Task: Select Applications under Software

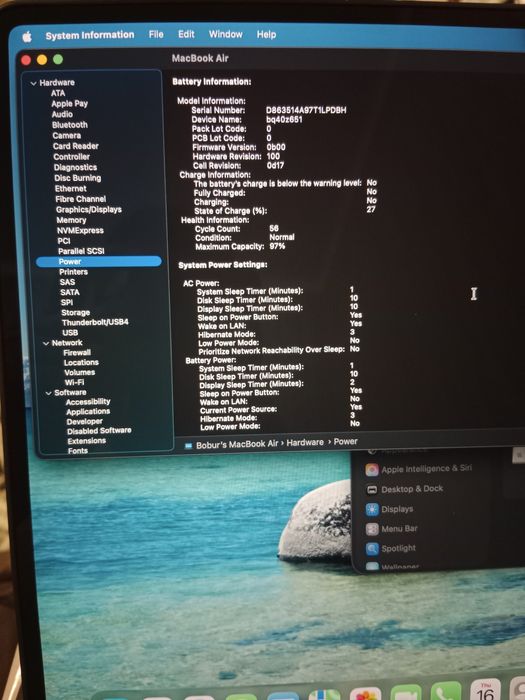Action: click(x=88, y=412)
